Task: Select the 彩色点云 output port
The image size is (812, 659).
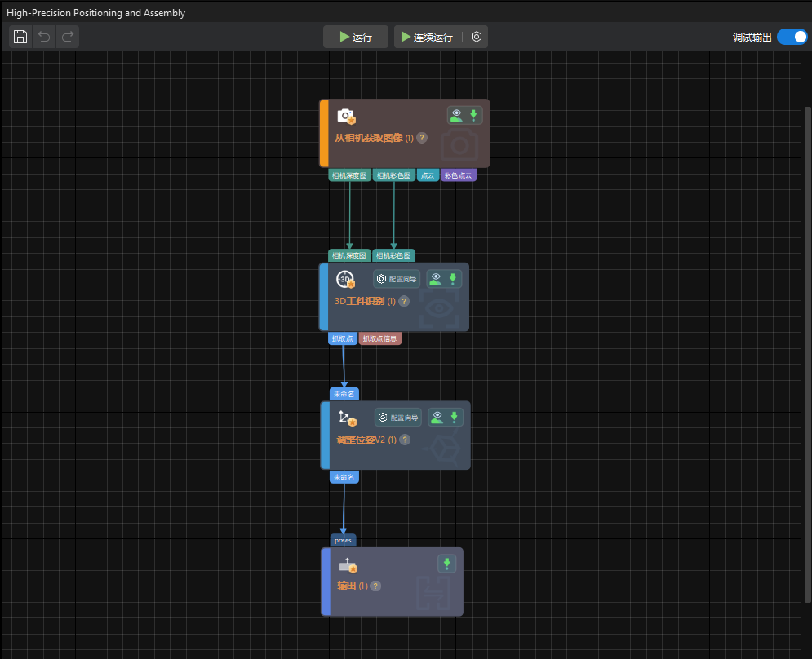Action: point(458,175)
